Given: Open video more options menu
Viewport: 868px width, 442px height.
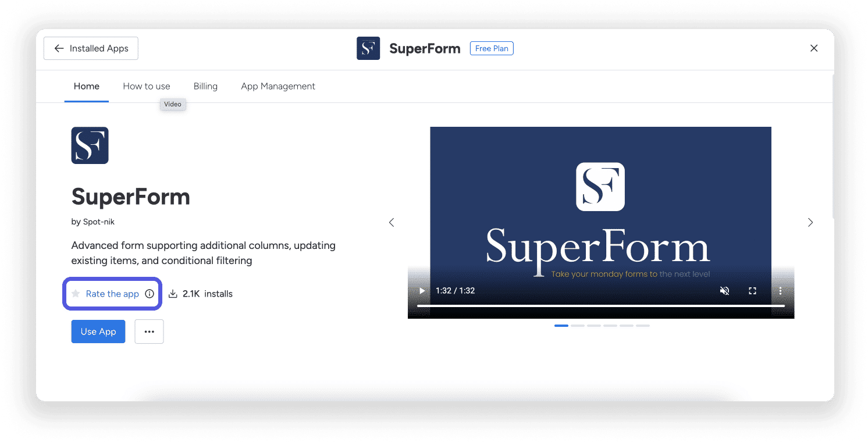Looking at the screenshot, I should (780, 291).
